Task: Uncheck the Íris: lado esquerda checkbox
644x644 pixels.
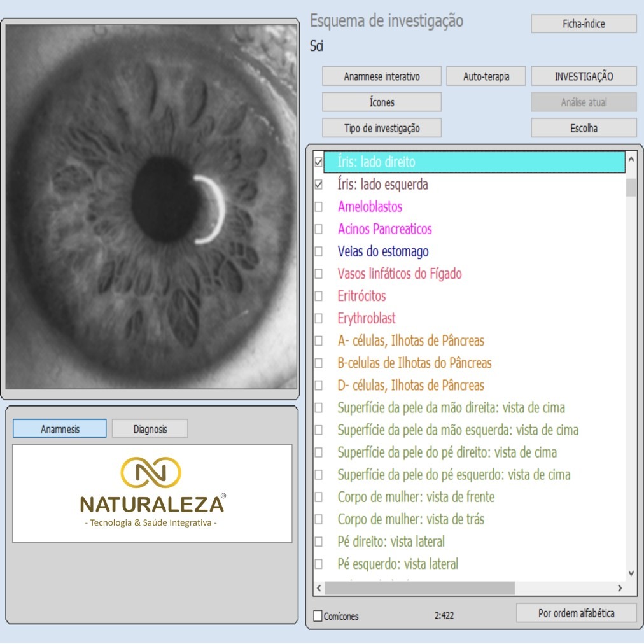Action: point(318,185)
